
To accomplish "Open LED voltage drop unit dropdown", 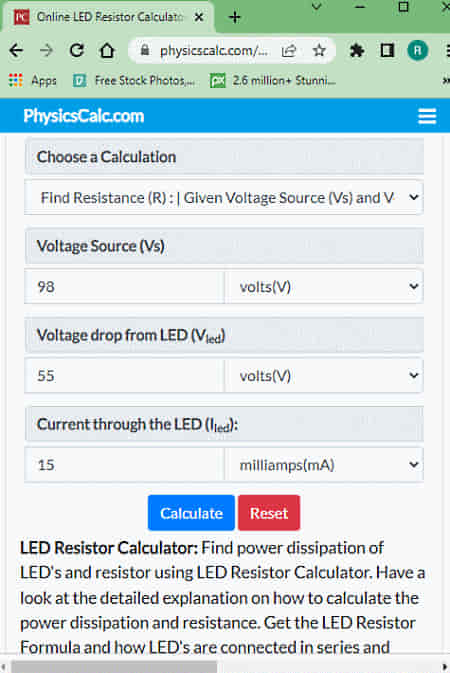I will click(324, 376).
